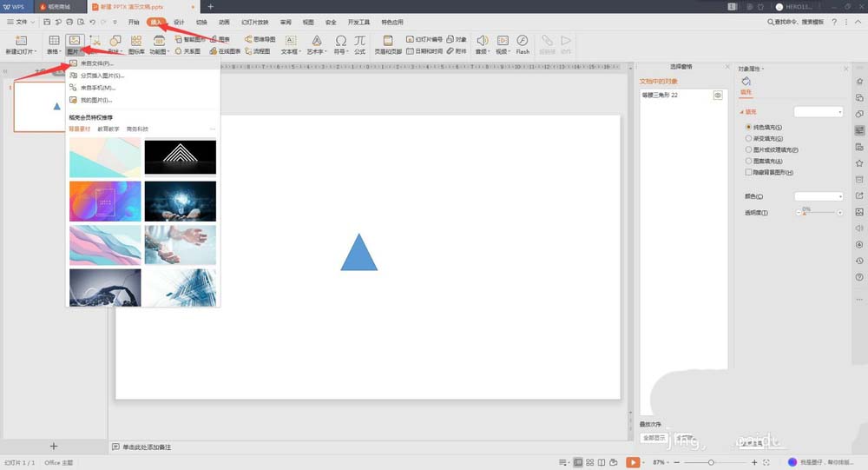868x470 pixels.
Task: Click the save icon in quick access toolbar
Action: 47,23
